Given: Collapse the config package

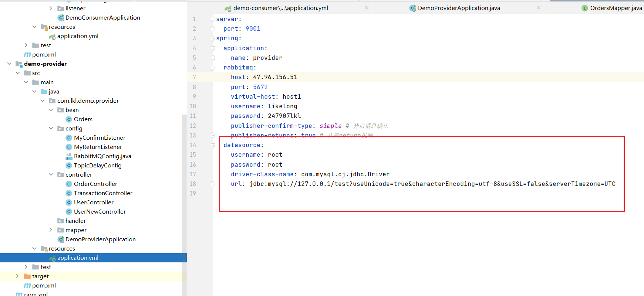Looking at the screenshot, I should (x=51, y=129).
